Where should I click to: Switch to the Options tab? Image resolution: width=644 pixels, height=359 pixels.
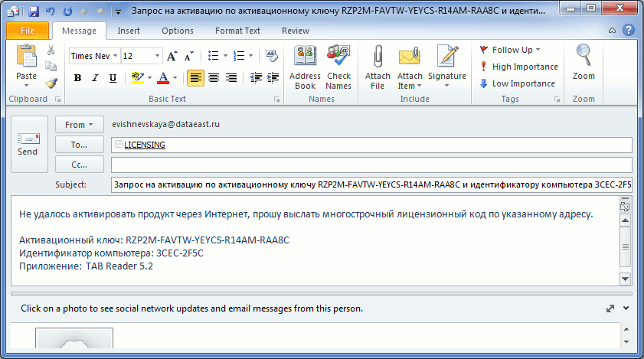178,31
